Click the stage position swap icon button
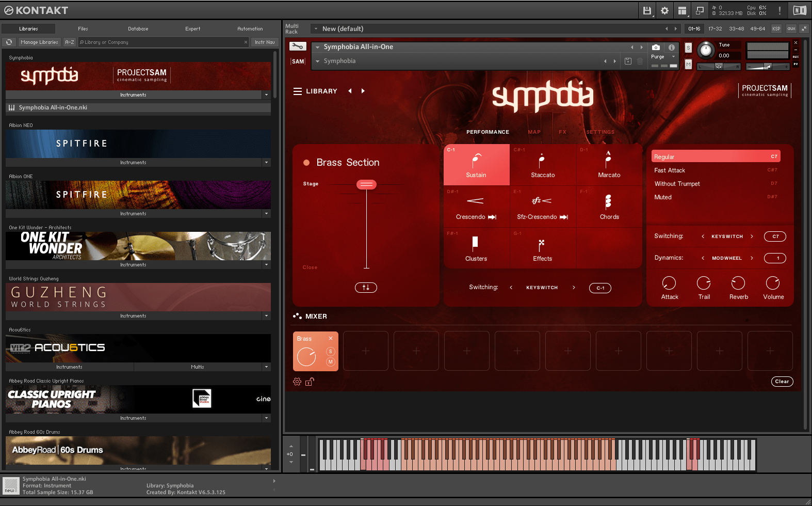This screenshot has width=812, height=506. pyautogui.click(x=366, y=288)
